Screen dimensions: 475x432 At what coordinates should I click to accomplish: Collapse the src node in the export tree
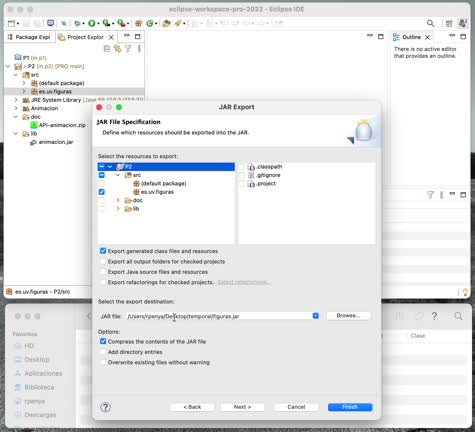point(118,175)
